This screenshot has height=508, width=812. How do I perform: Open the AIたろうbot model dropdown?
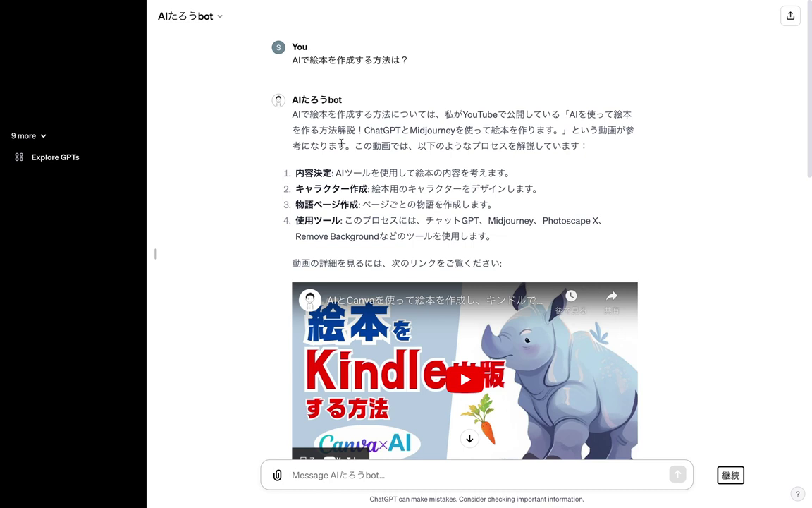point(190,16)
